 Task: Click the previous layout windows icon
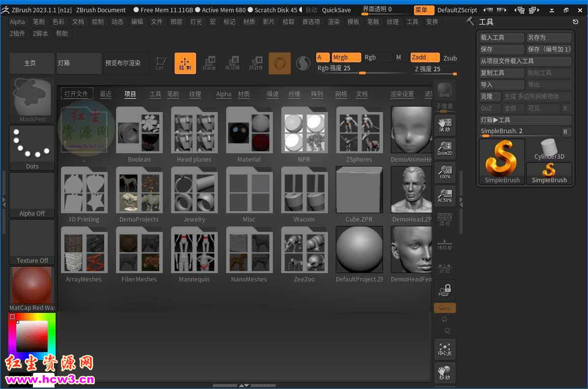click(x=520, y=10)
